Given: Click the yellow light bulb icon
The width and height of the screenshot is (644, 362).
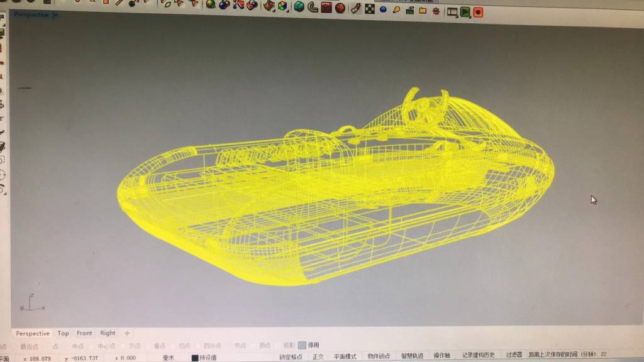Looking at the screenshot, I should [x=396, y=9].
